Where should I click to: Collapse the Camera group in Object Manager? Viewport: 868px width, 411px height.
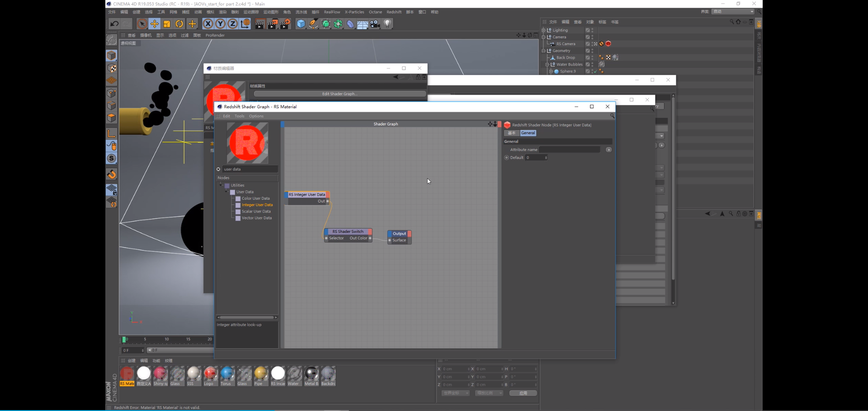pyautogui.click(x=544, y=37)
